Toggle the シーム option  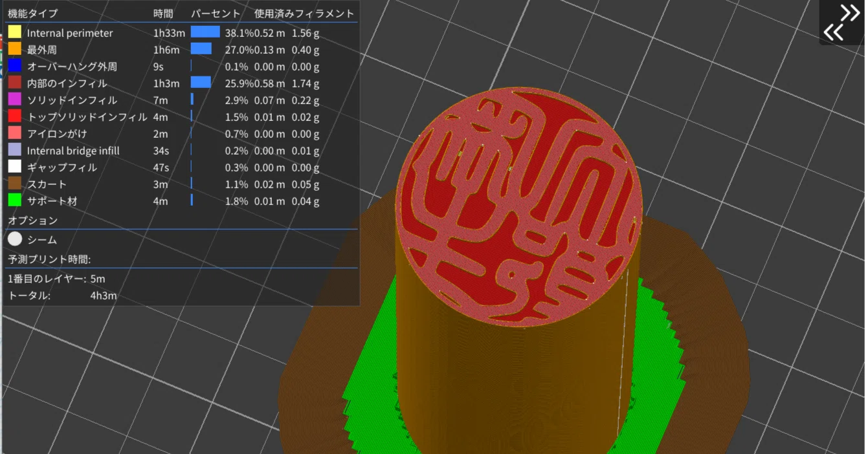32,240
